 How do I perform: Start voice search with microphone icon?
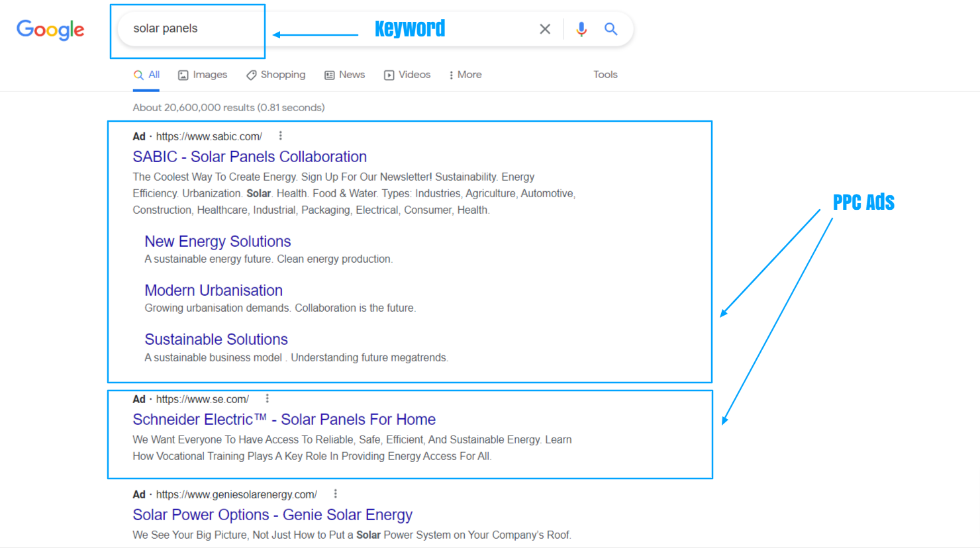point(581,29)
